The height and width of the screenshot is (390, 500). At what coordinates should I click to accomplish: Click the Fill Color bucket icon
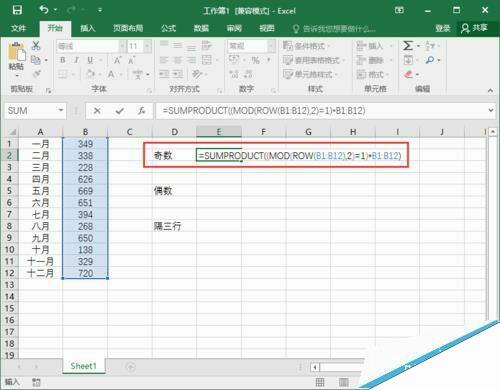click(x=91, y=74)
